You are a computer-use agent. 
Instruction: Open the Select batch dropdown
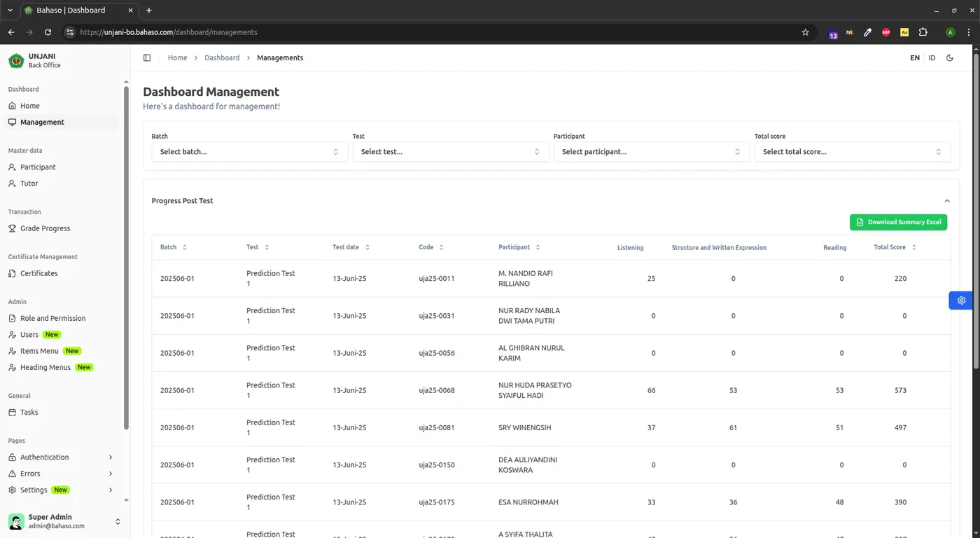pos(249,152)
